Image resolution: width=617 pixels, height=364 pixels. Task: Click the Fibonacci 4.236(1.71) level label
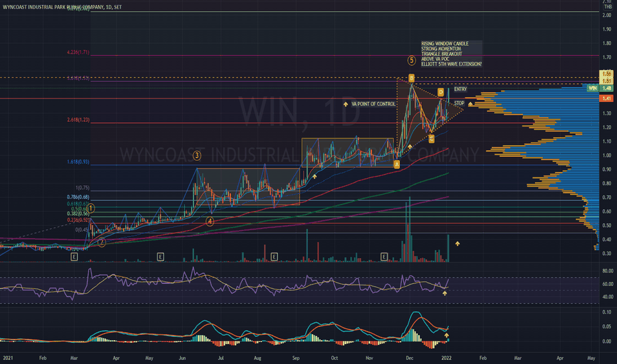click(x=78, y=52)
